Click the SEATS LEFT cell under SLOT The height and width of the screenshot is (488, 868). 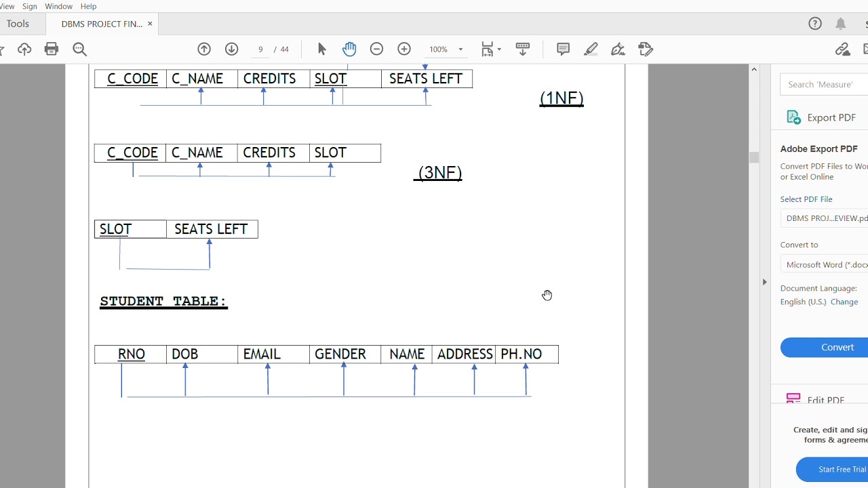click(x=211, y=229)
